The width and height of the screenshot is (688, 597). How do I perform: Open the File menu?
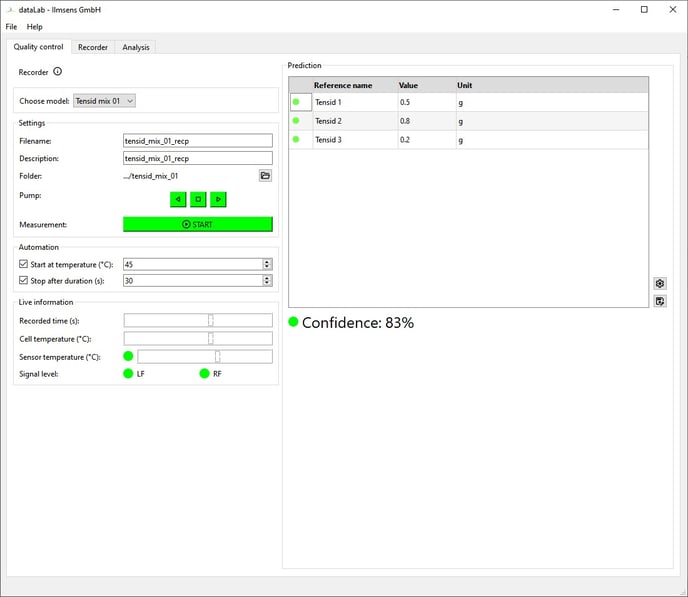(x=11, y=26)
